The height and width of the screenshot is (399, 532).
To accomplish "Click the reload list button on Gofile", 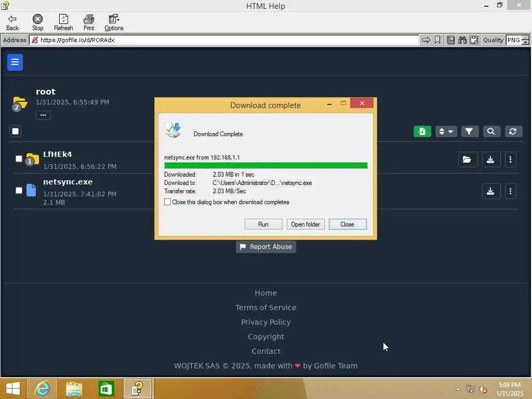I will (x=513, y=131).
